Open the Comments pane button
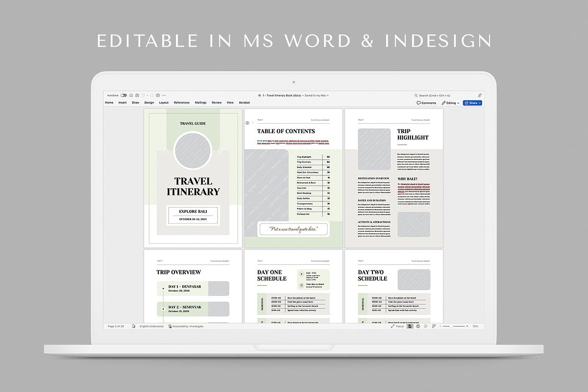 [x=426, y=103]
